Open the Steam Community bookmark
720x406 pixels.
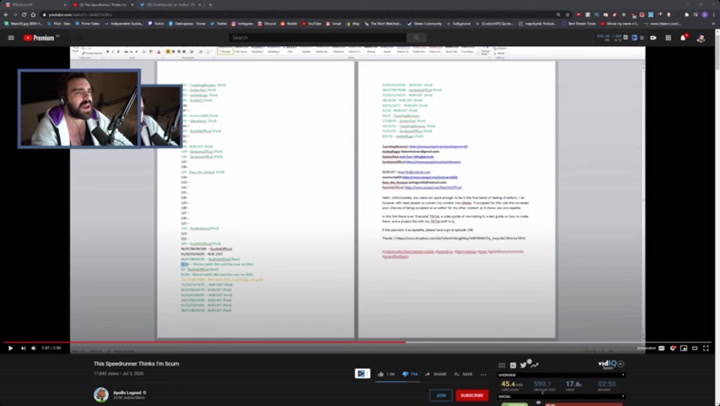(425, 23)
